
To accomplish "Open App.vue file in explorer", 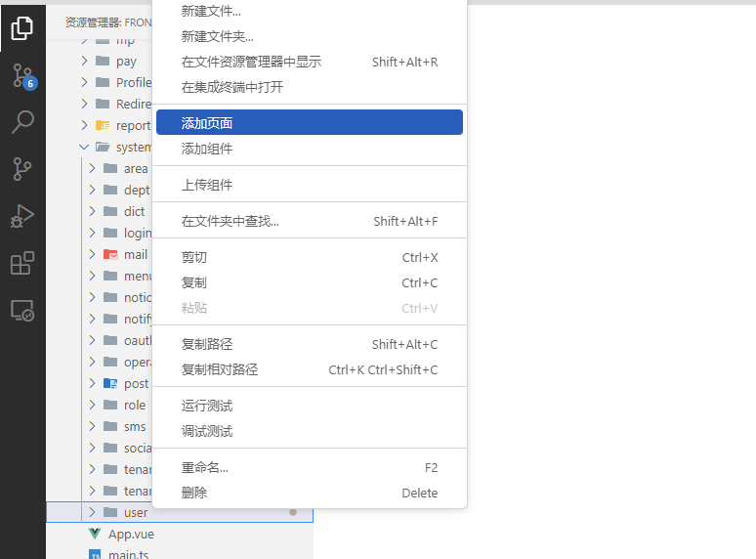I will point(131,535).
